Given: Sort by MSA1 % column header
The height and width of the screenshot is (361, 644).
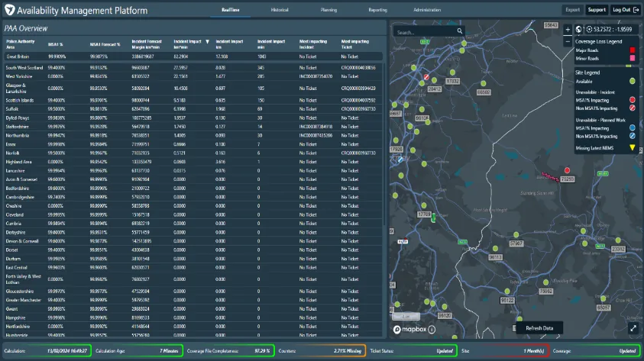Looking at the screenshot, I should tap(56, 44).
